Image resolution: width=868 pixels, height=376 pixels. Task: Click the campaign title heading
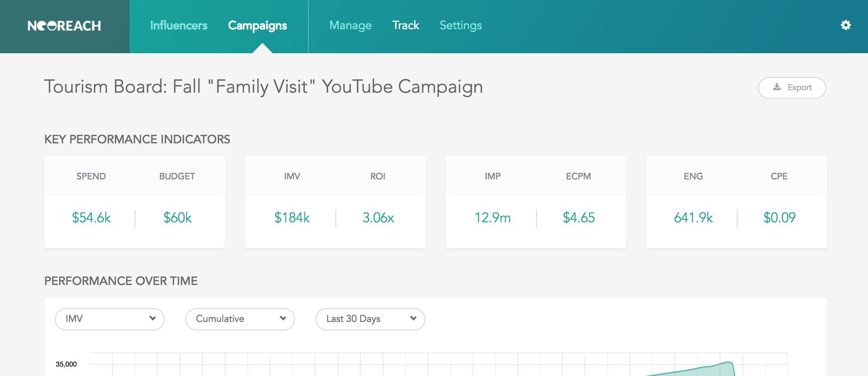point(264,87)
